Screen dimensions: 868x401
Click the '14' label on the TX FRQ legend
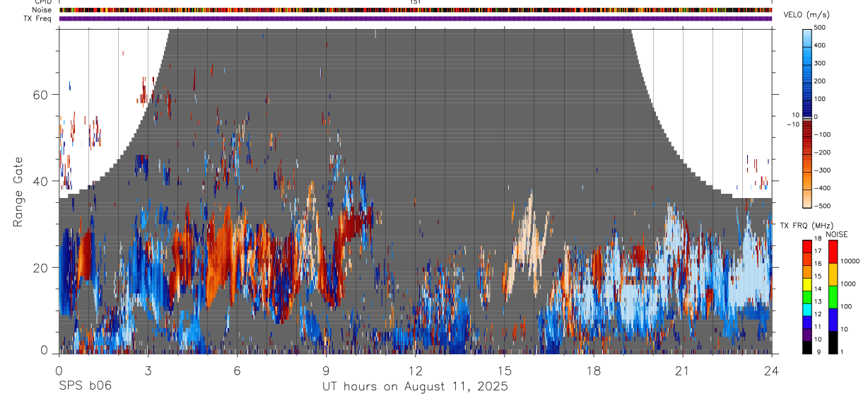pyautogui.click(x=818, y=289)
